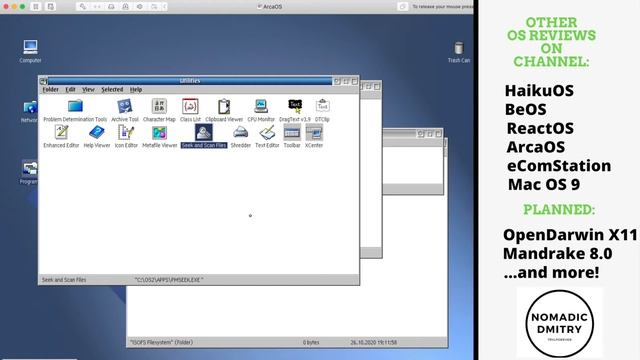Click the "0 bytes" status in back window

tap(311, 342)
